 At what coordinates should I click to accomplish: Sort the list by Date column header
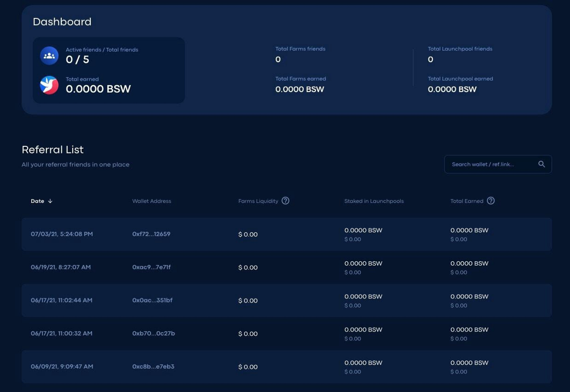[38, 201]
